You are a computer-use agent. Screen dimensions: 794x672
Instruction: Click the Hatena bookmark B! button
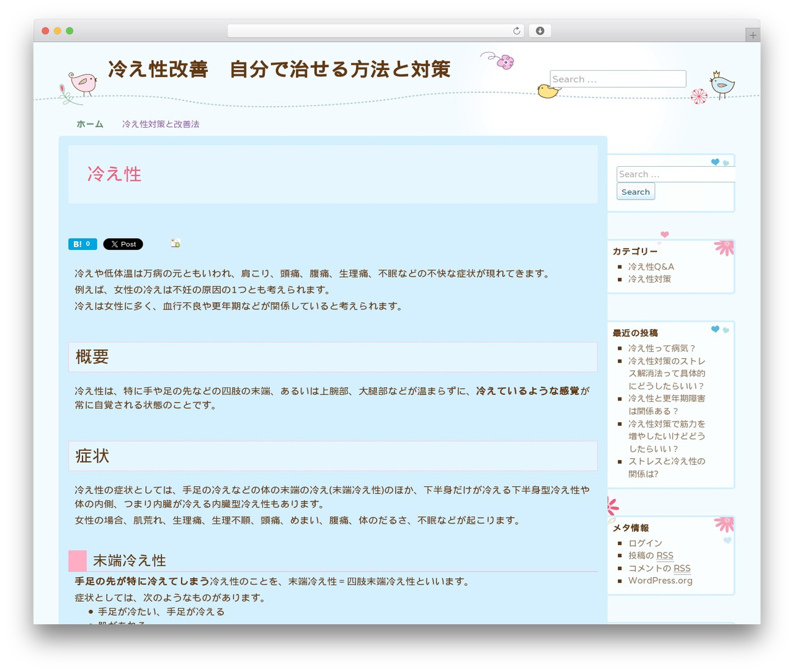click(83, 244)
